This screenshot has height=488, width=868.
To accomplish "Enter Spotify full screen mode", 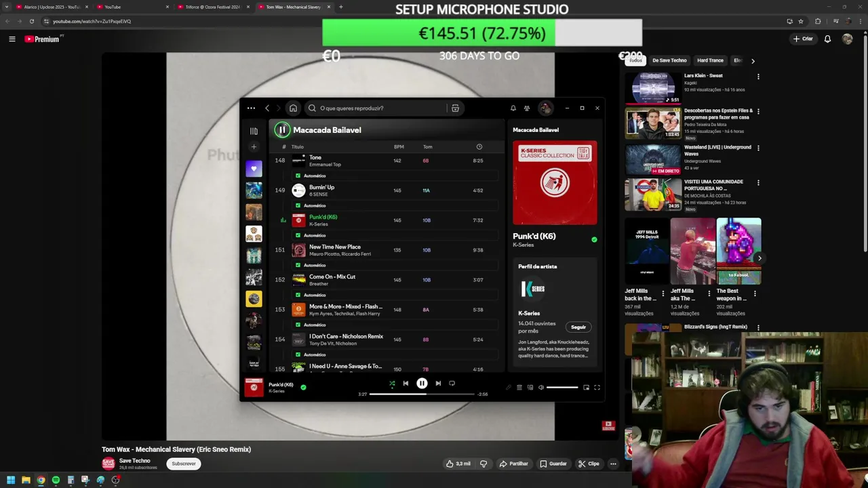I will (597, 388).
